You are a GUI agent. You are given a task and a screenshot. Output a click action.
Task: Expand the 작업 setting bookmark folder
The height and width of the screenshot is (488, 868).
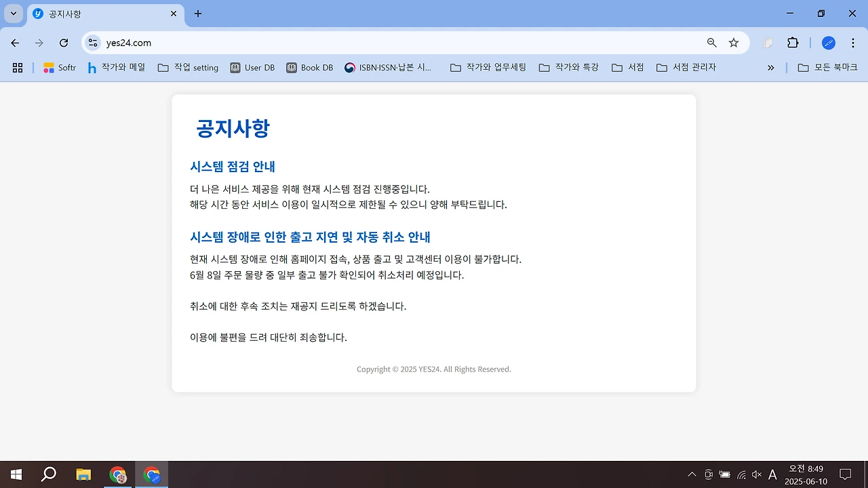pos(188,68)
